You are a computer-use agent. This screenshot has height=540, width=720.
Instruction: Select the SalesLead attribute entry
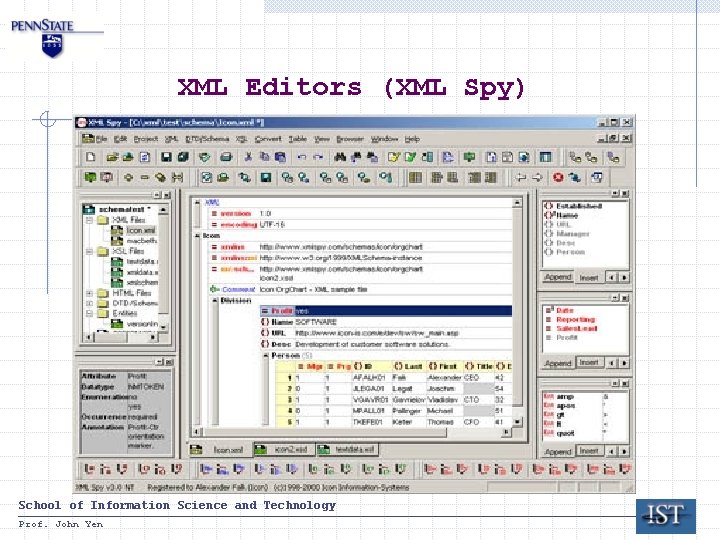pos(572,329)
